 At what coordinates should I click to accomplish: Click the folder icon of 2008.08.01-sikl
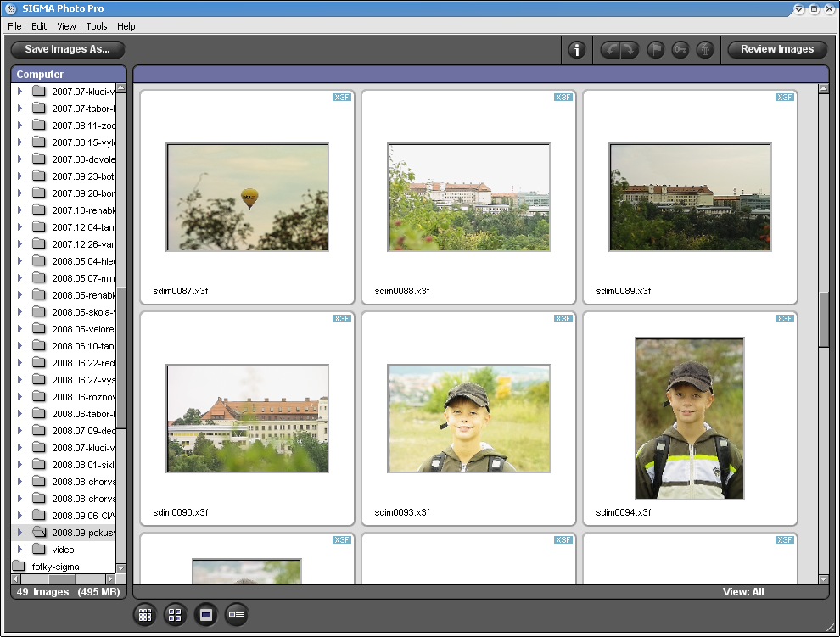point(38,464)
